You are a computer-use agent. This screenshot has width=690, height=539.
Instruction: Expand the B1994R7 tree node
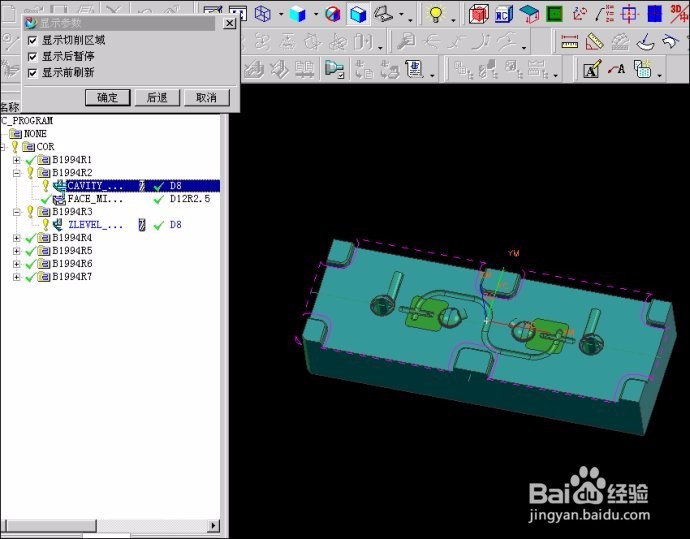17,277
